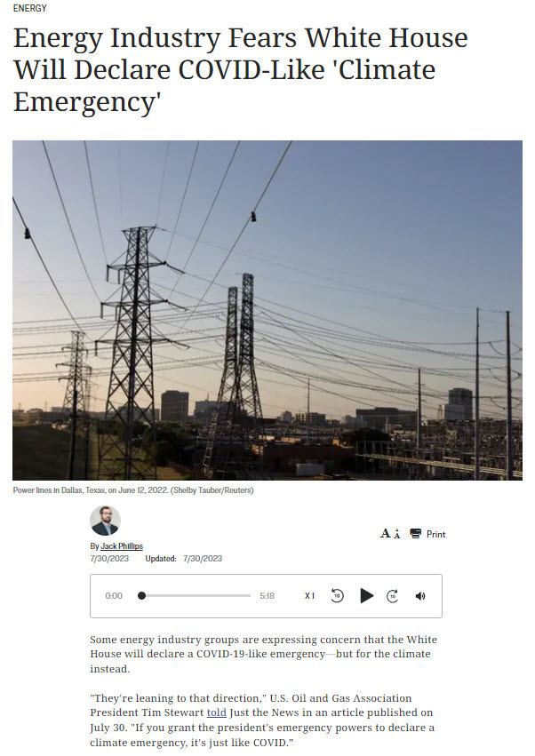The image size is (535, 756).
Task: Skip audio forward 10 seconds
Action: point(393,596)
